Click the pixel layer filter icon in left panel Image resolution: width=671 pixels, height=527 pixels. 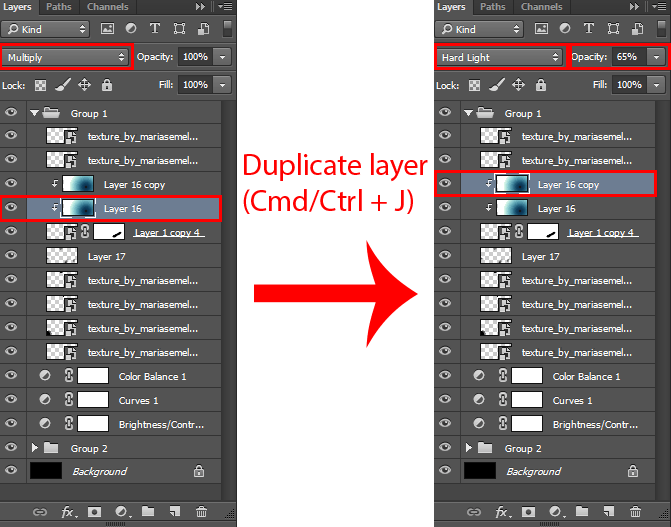pyautogui.click(x=107, y=30)
